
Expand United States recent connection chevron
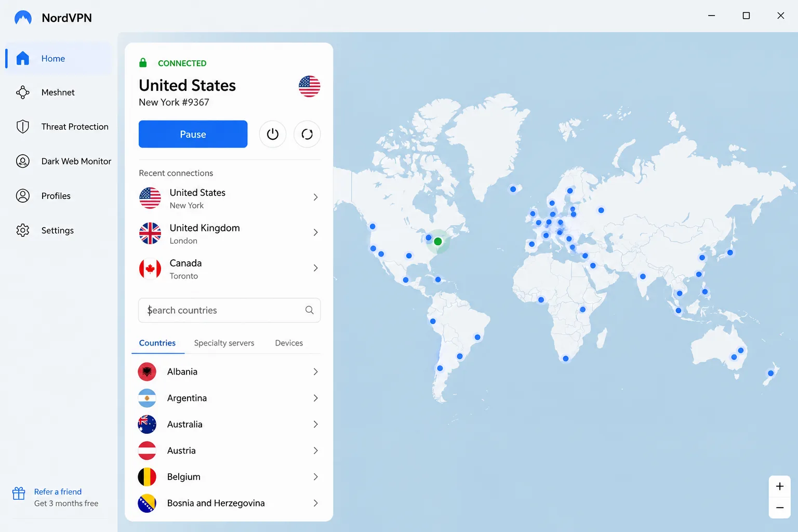click(x=315, y=197)
